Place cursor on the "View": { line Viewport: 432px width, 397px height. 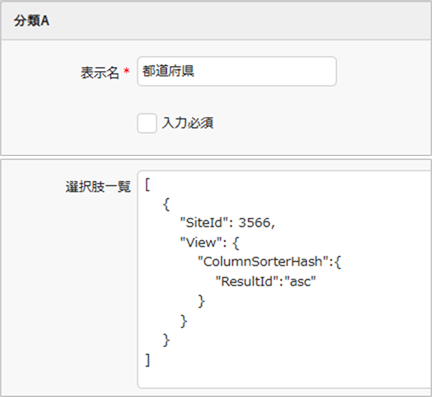210,243
